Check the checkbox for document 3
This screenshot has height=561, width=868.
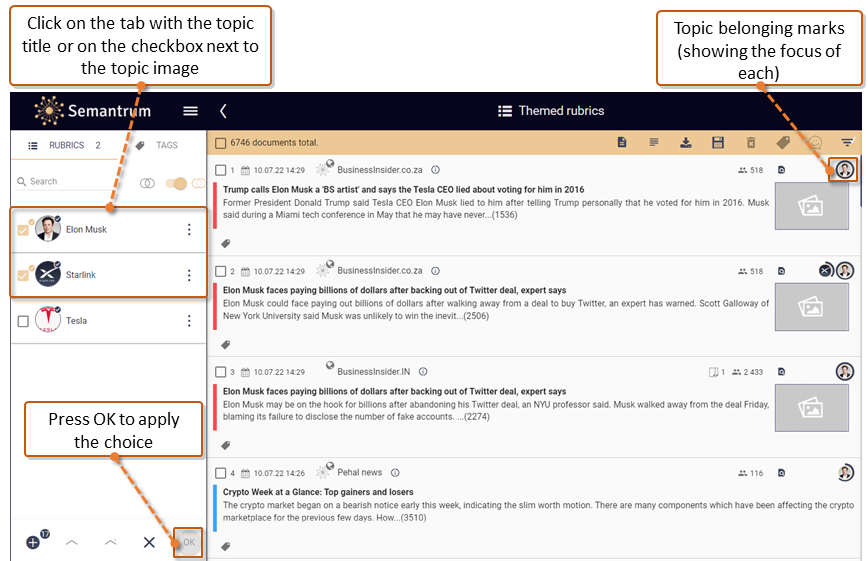(220, 372)
